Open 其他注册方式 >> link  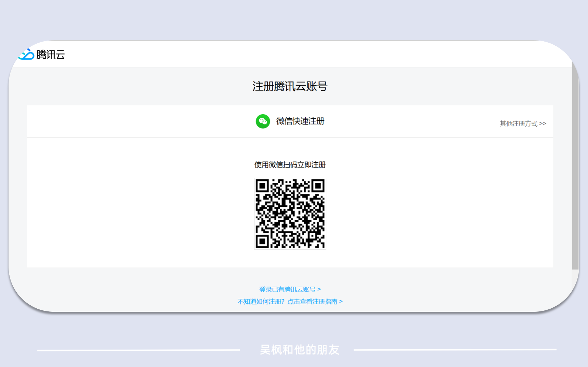tap(523, 123)
